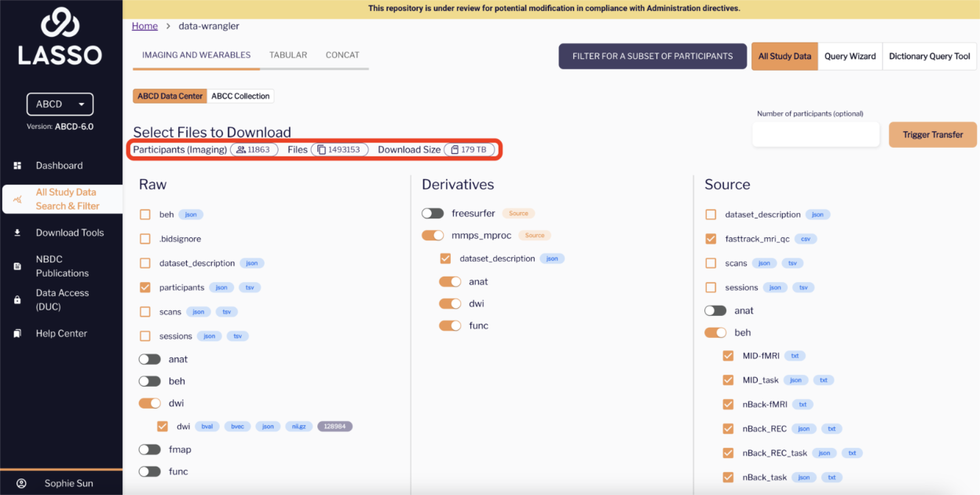Image resolution: width=980 pixels, height=495 pixels.
Task: Uncheck the fasttrack_mri_qc checkbox
Action: click(x=711, y=239)
